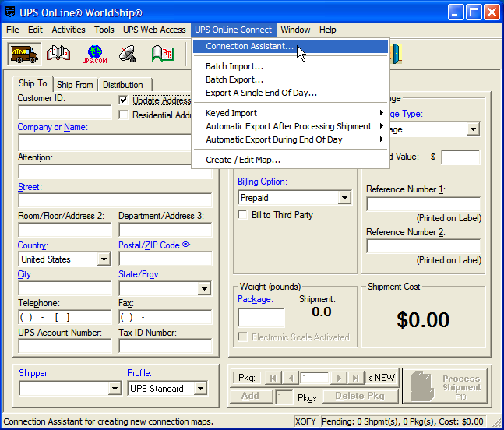Click the UPS shield title bar icon

coord(10,12)
